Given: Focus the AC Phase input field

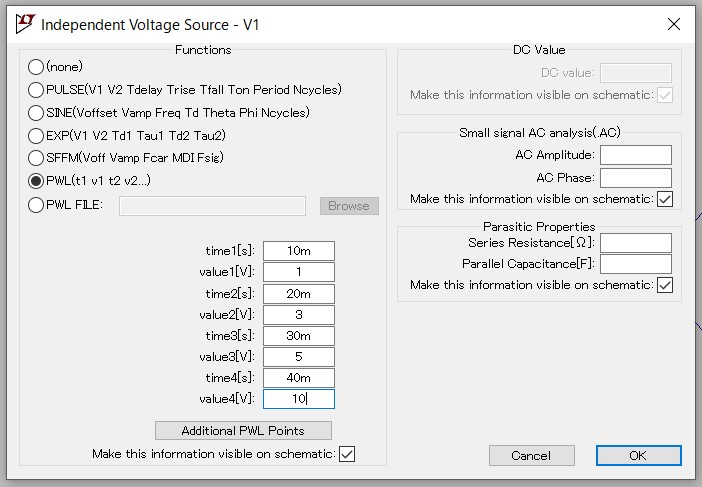Looking at the screenshot, I should [636, 178].
